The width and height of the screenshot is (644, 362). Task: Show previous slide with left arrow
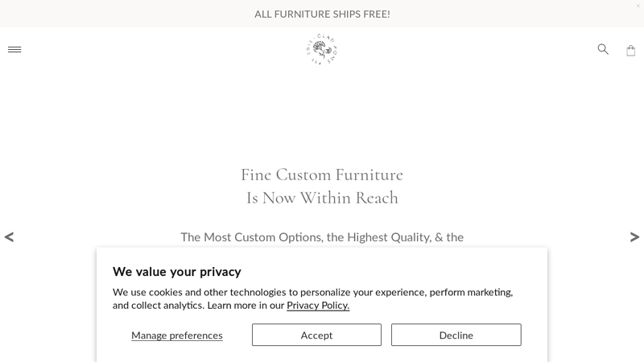point(9,237)
